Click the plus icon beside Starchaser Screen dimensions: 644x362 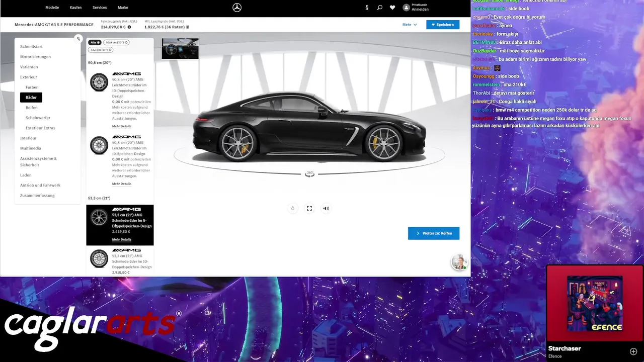tap(633, 351)
